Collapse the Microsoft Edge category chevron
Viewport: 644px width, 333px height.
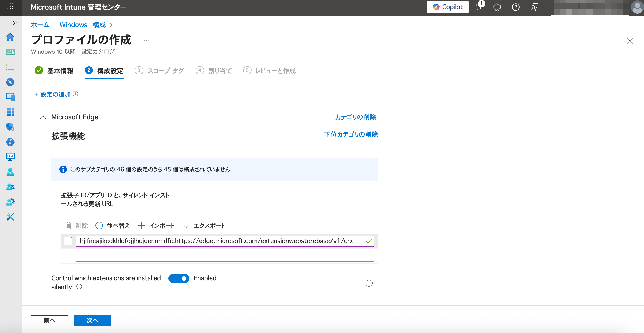coord(43,117)
